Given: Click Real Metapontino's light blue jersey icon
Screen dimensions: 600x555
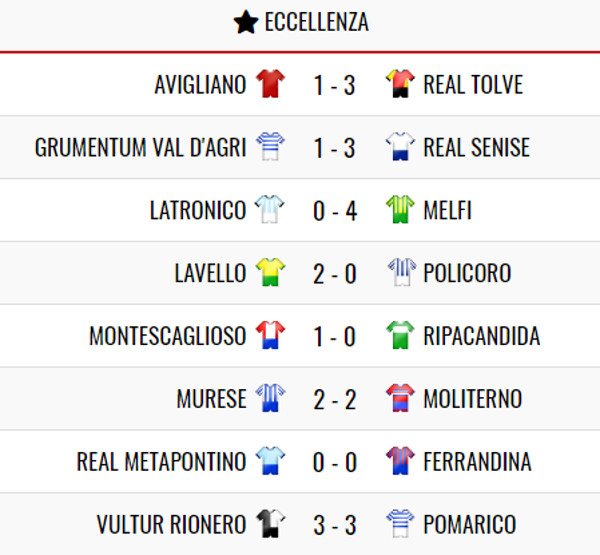Looking at the screenshot, I should (x=270, y=461).
